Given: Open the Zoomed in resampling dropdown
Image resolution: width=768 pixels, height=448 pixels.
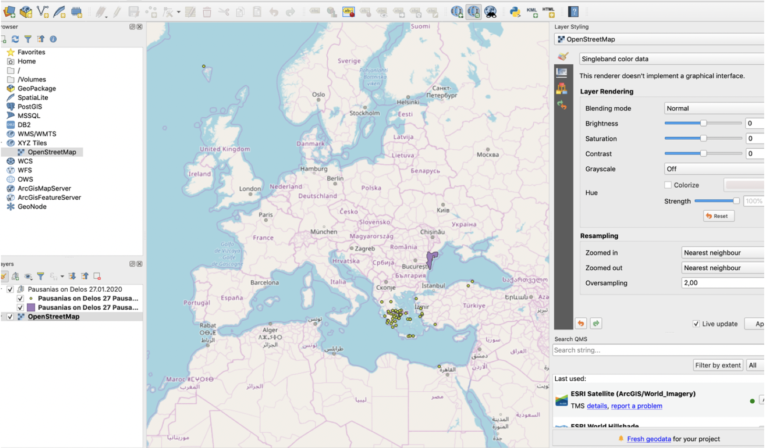Looking at the screenshot, I should (723, 253).
